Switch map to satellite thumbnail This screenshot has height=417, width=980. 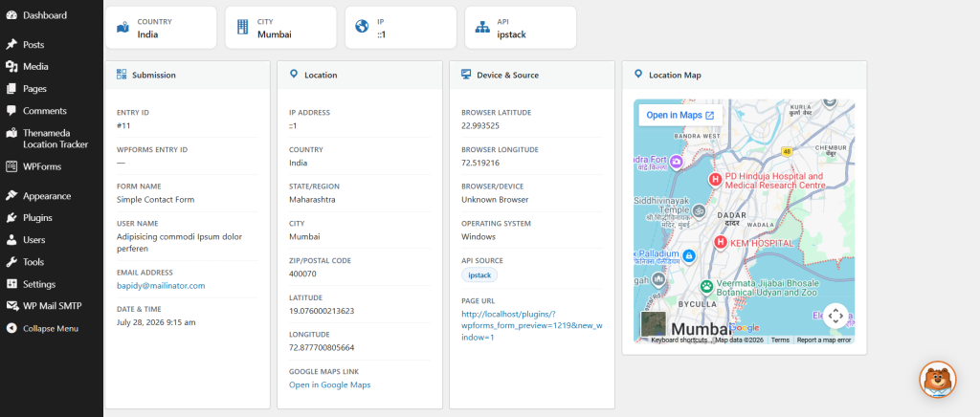pyautogui.click(x=654, y=323)
